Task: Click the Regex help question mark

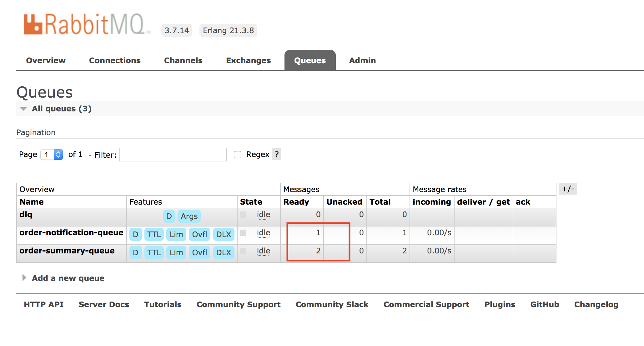Action: pyautogui.click(x=277, y=154)
